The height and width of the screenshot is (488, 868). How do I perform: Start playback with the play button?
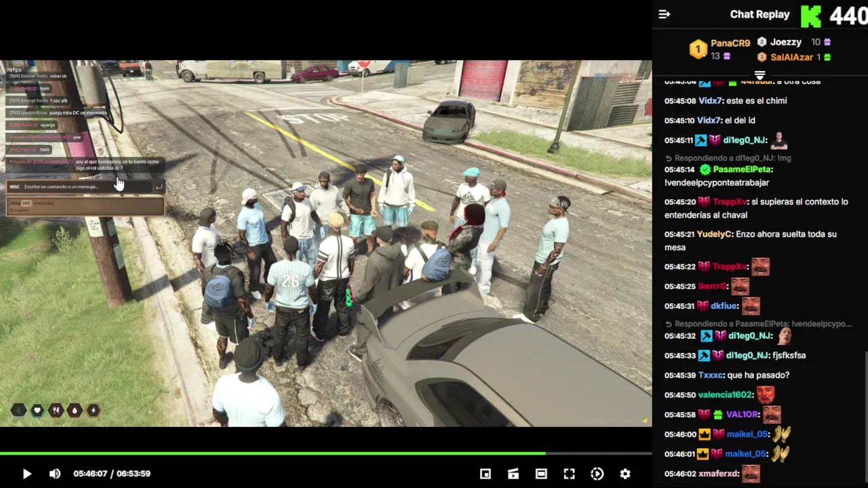click(x=26, y=474)
